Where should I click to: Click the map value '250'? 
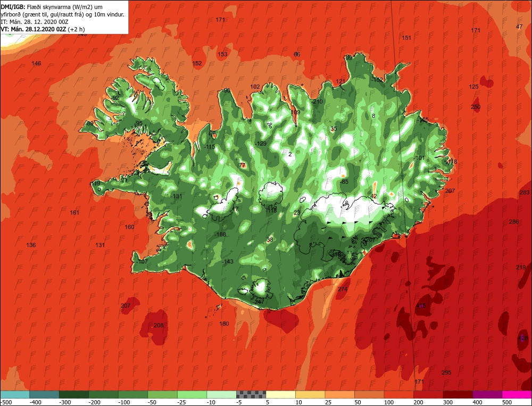(476, 107)
